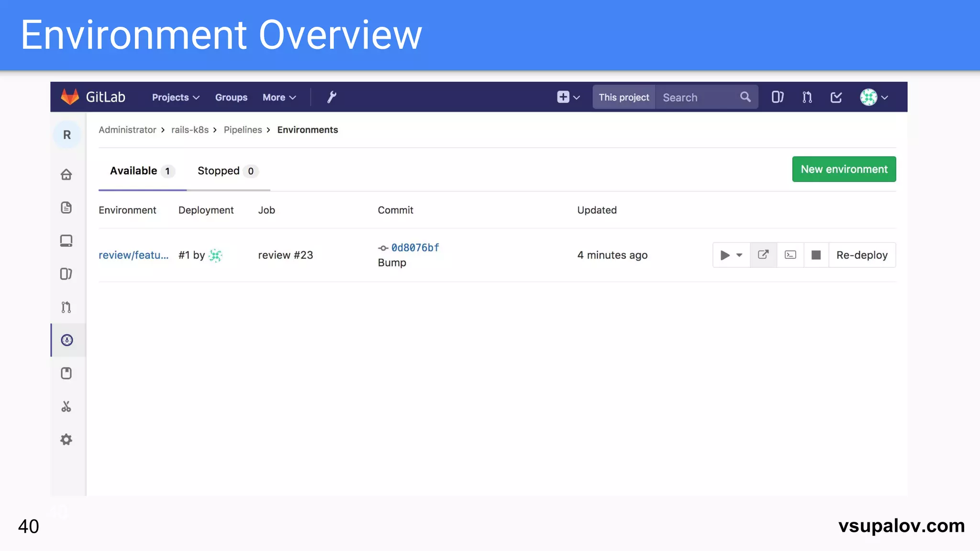Open the environment terminal icon
The width and height of the screenshot is (980, 551).
[x=791, y=255]
